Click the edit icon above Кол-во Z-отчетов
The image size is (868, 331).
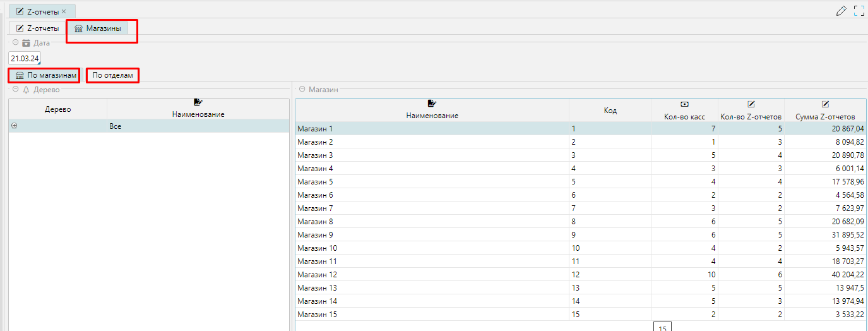point(751,104)
